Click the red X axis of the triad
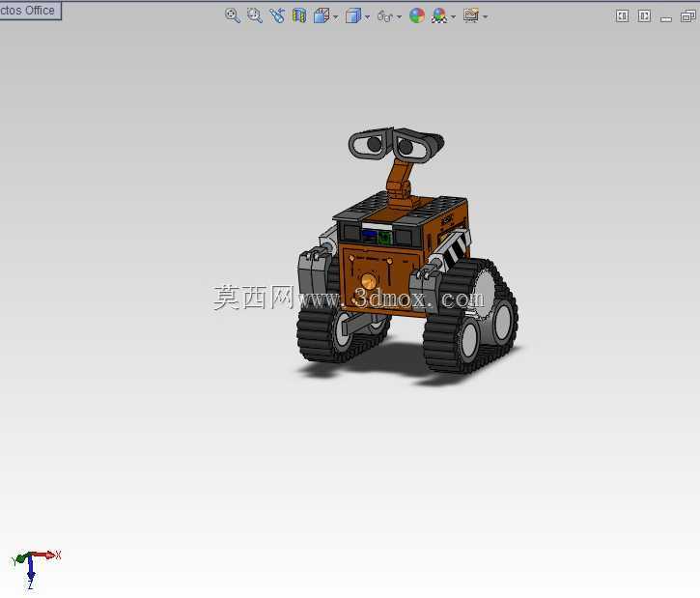The image size is (700, 598). (x=47, y=555)
